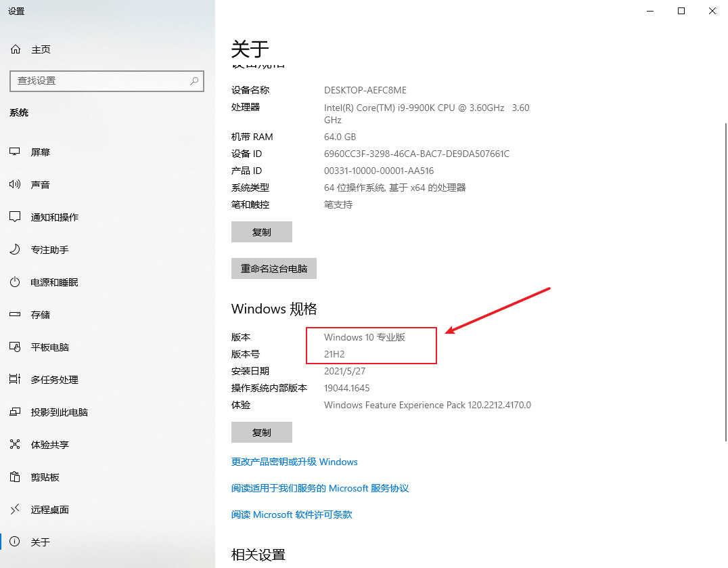Select About (关于) in the sidebar
728x568 pixels.
41,542
